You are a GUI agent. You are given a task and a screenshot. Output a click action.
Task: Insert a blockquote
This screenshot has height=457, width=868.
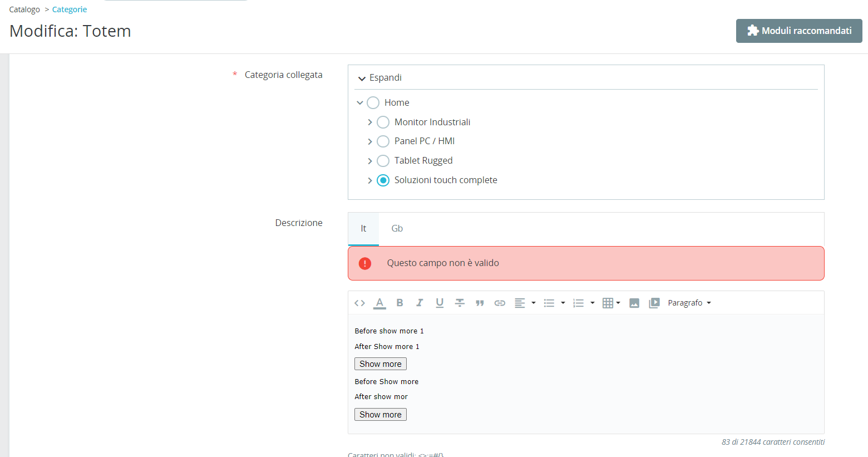(x=480, y=303)
